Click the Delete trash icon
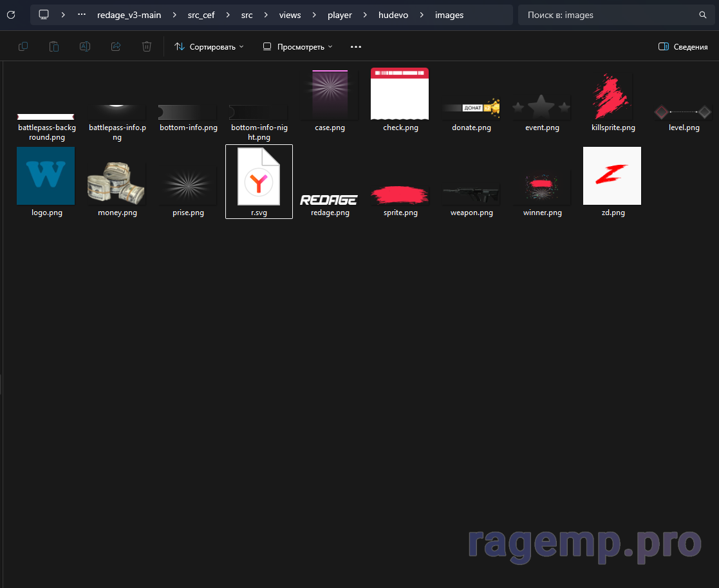This screenshot has height=588, width=719. pyautogui.click(x=147, y=46)
